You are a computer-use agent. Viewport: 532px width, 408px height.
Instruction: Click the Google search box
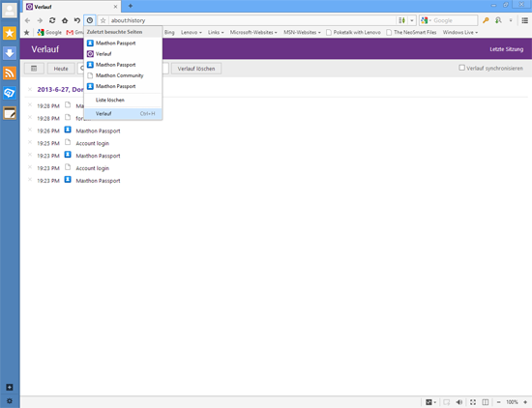[455, 20]
